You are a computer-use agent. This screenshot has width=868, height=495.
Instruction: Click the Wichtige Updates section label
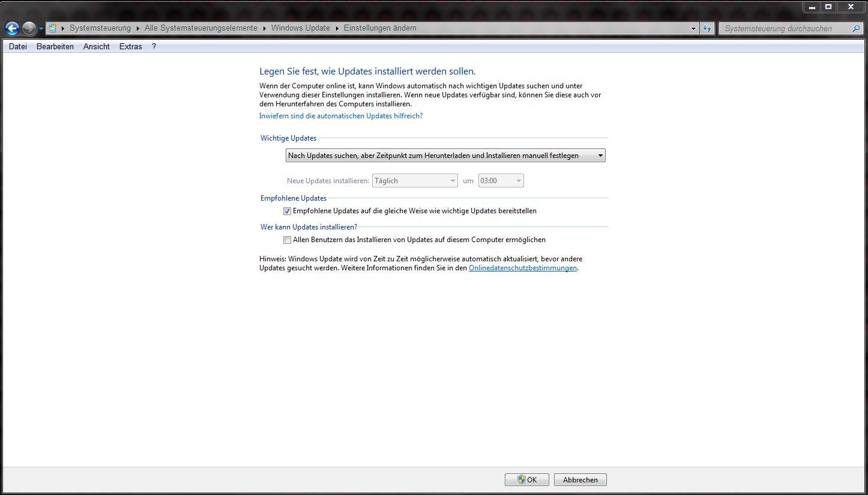pyautogui.click(x=288, y=138)
